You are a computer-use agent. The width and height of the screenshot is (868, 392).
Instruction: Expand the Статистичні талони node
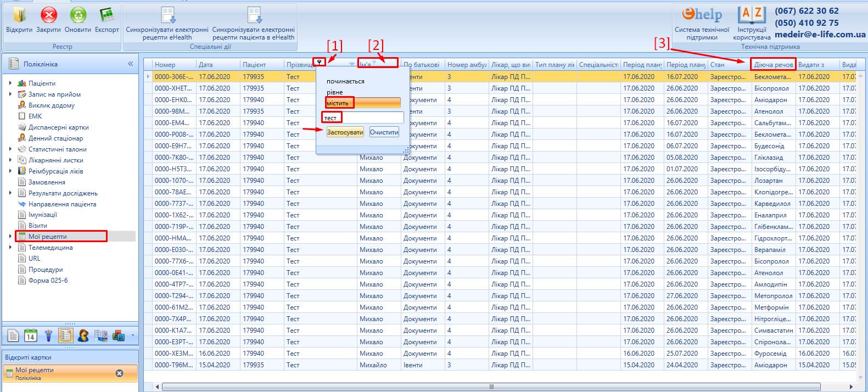coord(10,149)
